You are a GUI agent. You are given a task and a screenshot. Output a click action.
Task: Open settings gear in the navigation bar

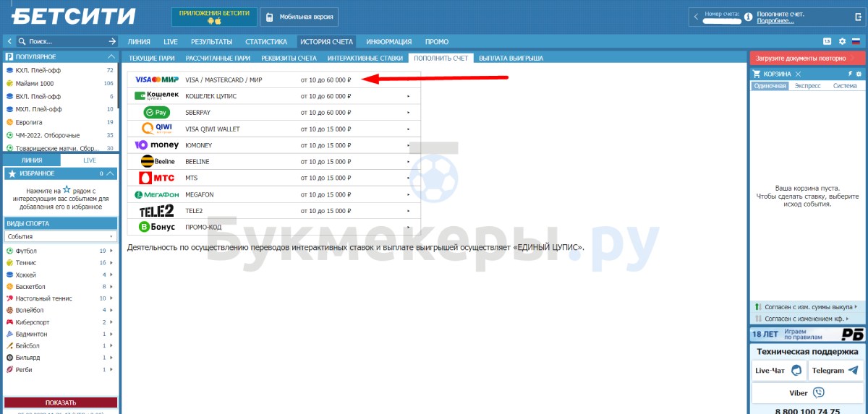click(x=842, y=42)
